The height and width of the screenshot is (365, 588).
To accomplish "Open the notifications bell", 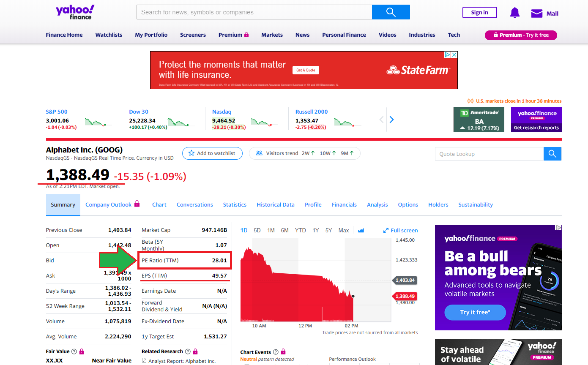I will tap(514, 13).
